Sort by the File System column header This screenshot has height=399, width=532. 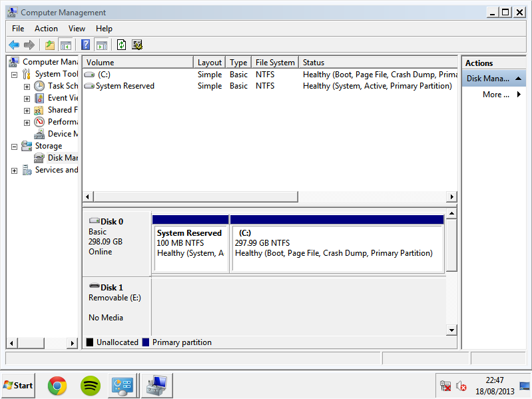coord(275,63)
